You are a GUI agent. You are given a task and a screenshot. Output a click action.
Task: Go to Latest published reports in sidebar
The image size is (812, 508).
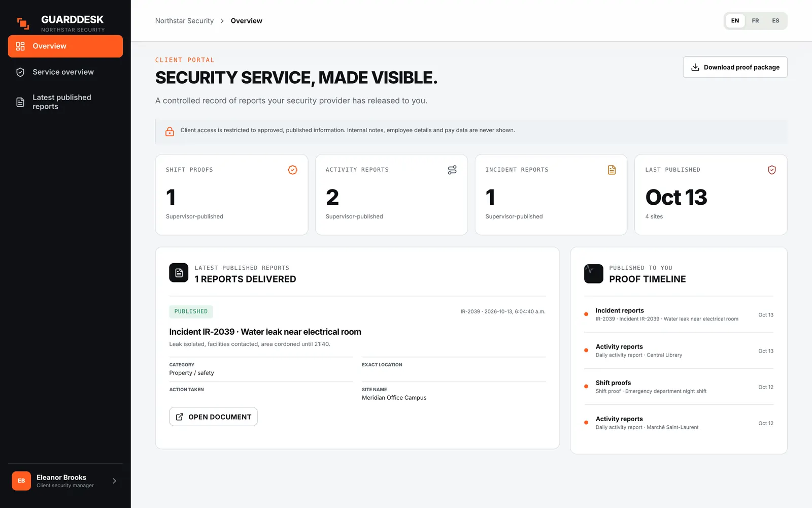[x=65, y=102]
